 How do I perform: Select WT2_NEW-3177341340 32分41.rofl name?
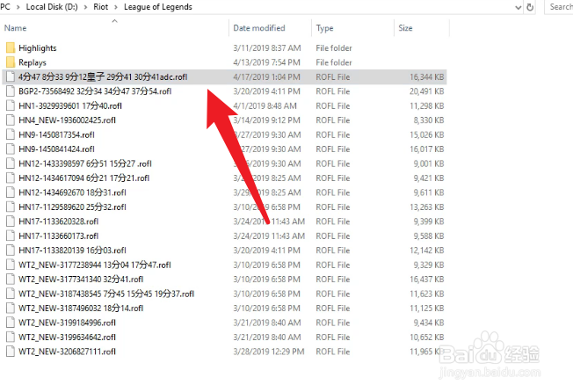click(x=81, y=279)
